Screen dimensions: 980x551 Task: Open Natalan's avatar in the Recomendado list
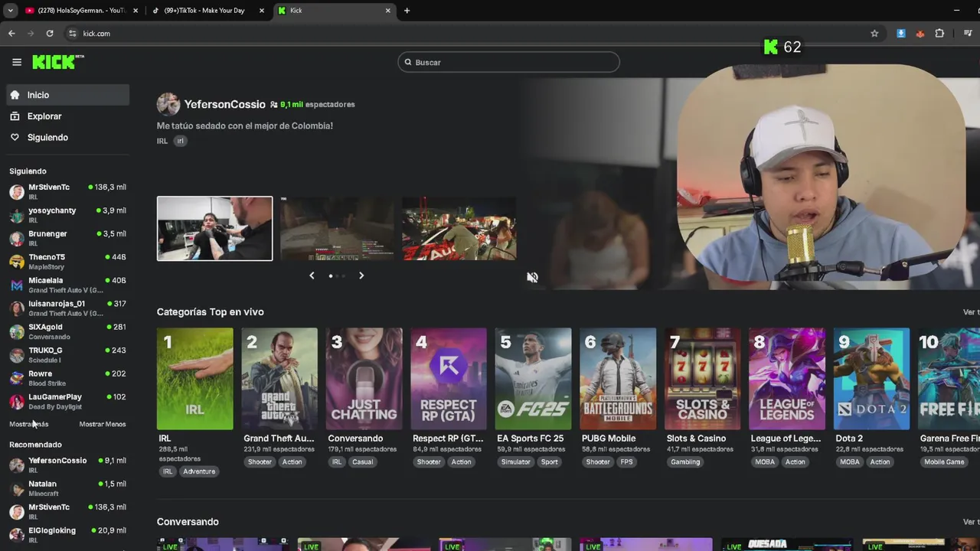coord(17,488)
